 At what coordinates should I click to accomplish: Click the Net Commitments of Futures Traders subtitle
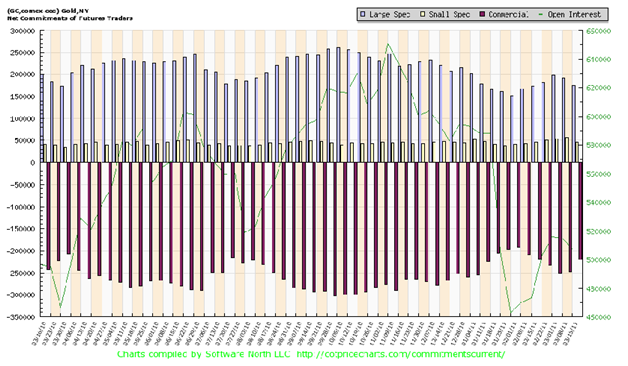pos(70,18)
